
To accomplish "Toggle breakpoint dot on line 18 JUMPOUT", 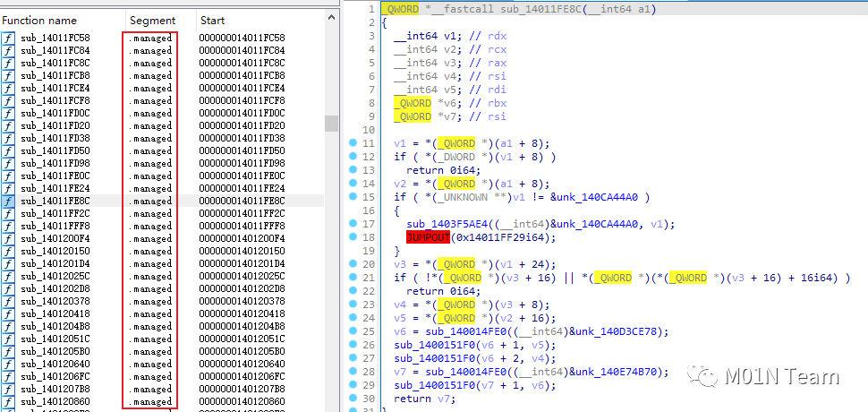I will coord(353,237).
